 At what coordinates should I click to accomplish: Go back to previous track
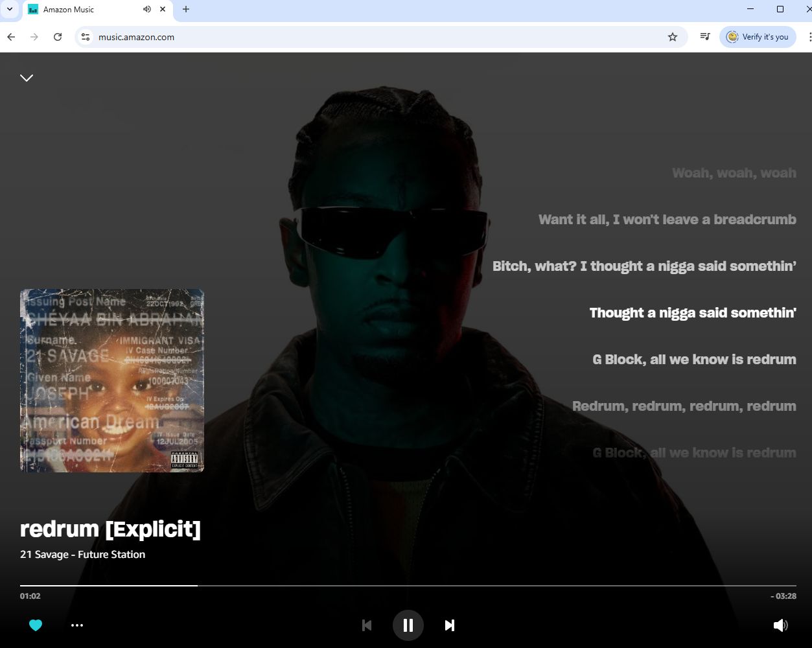[367, 625]
